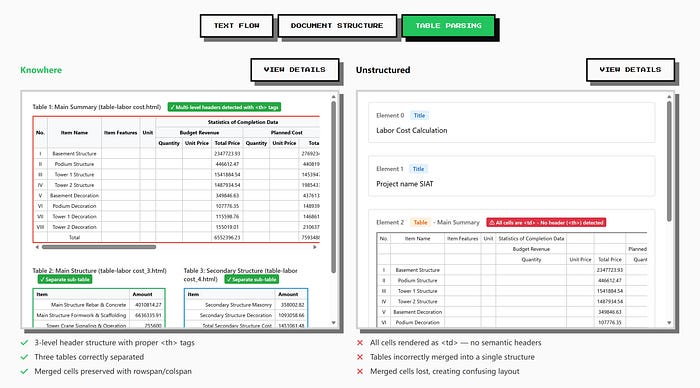Click Table 1 horizontal scrollbar thumb

[x=99, y=247]
